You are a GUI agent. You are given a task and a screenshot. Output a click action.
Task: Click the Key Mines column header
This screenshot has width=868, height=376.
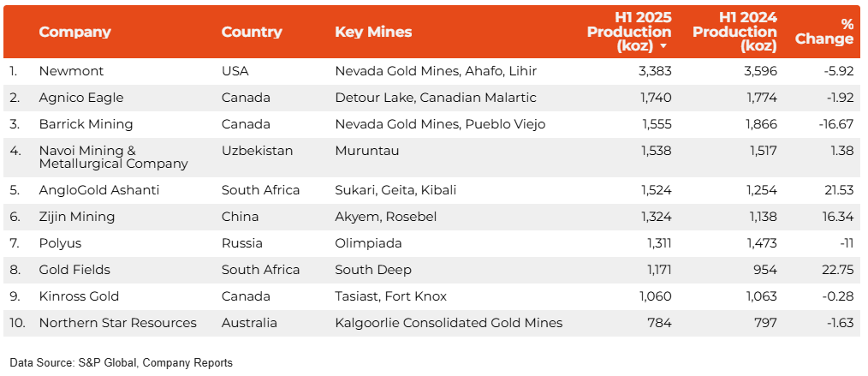pos(373,32)
